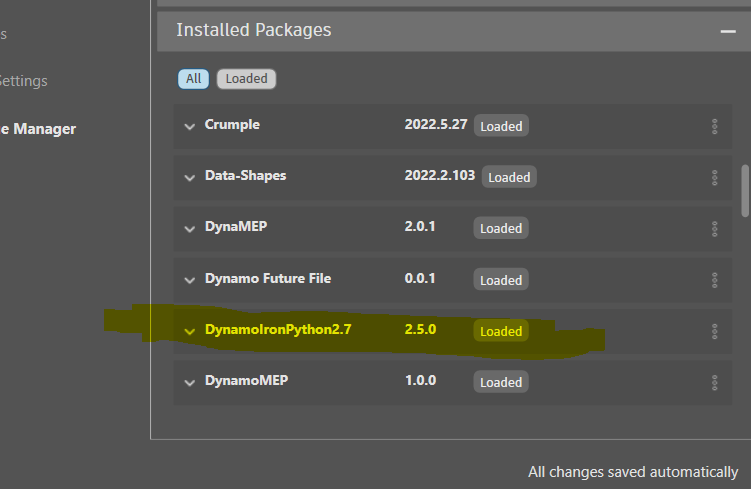The height and width of the screenshot is (489, 751).
Task: Click Loaded badge on DynamoIronPython2.7 row
Action: coord(501,331)
